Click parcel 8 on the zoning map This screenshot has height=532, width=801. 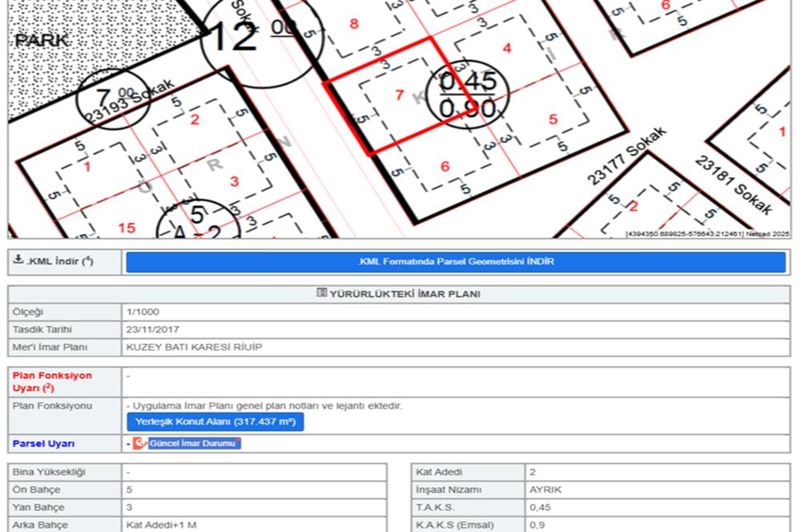click(354, 24)
